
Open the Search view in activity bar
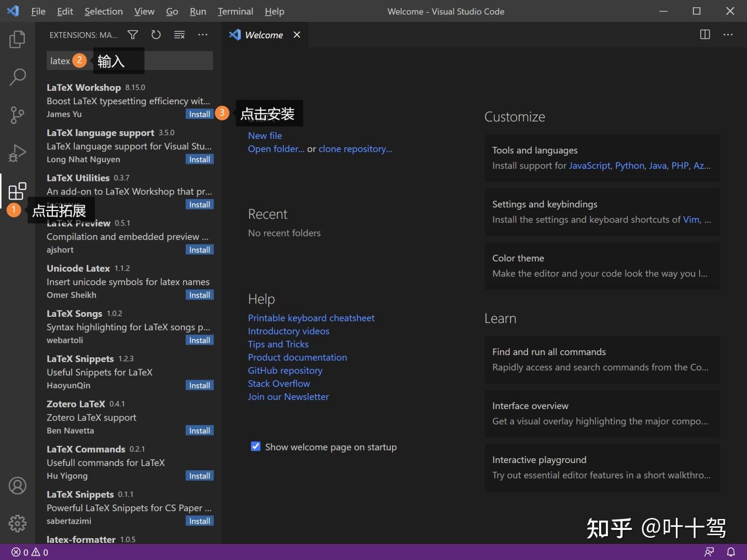click(x=17, y=77)
